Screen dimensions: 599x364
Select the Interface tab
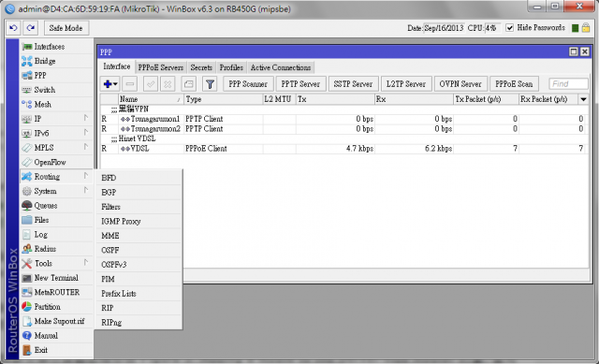click(117, 66)
